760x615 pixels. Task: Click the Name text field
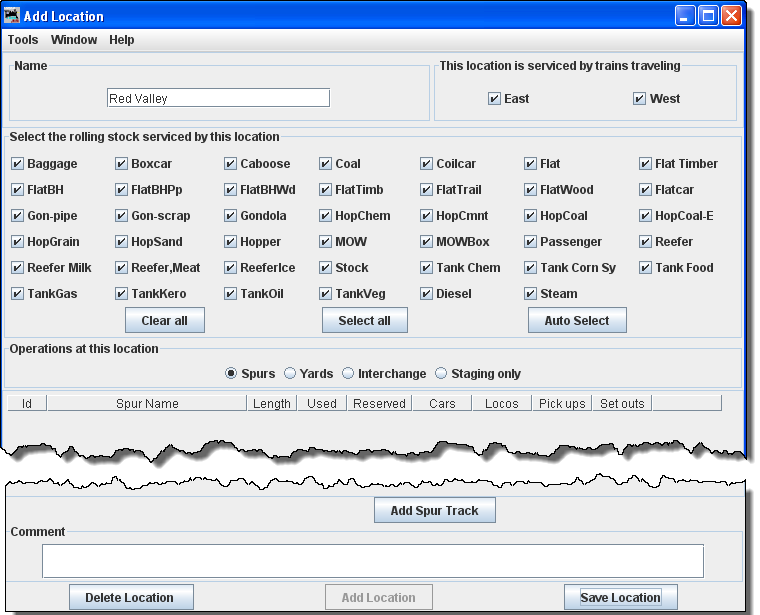(x=218, y=98)
